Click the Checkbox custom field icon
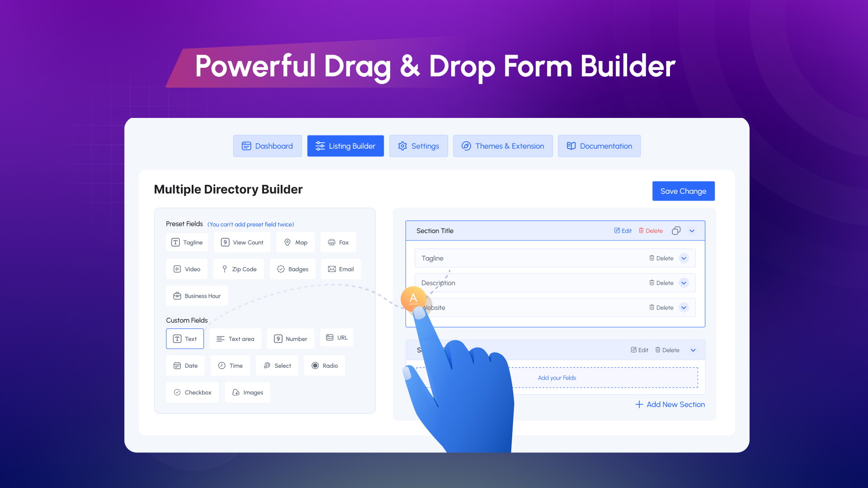The width and height of the screenshot is (868, 488). pyautogui.click(x=177, y=392)
